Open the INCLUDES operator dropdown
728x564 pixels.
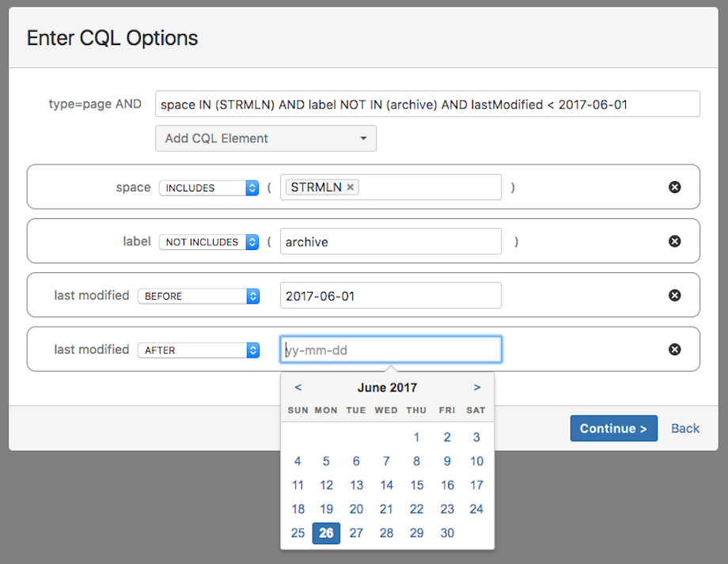(x=210, y=188)
